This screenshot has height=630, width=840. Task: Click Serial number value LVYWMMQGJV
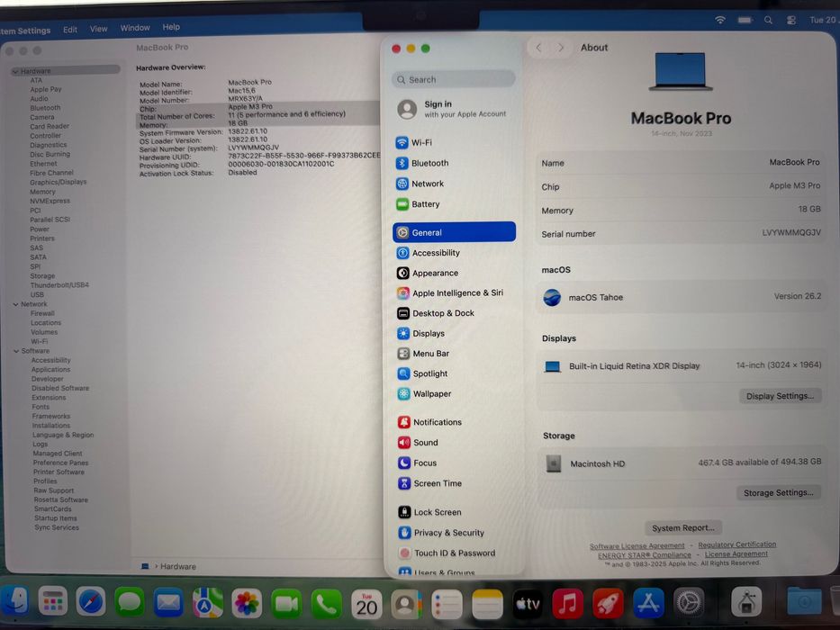pos(791,232)
